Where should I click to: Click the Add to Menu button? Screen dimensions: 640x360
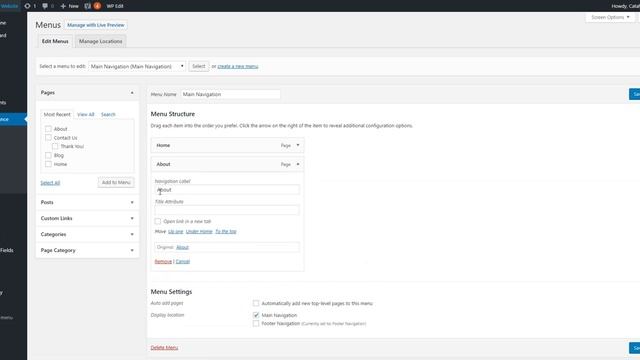coord(116,182)
